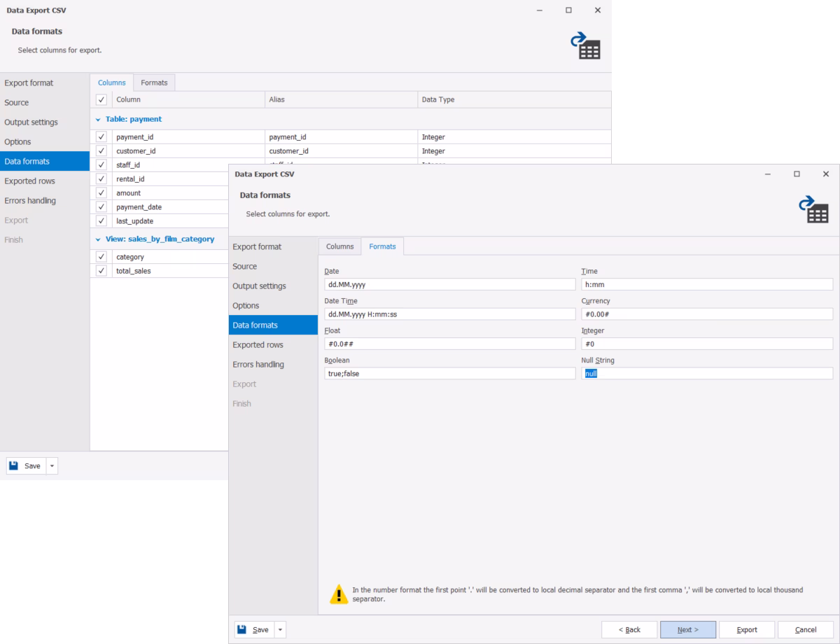Click the Time format field

(707, 284)
